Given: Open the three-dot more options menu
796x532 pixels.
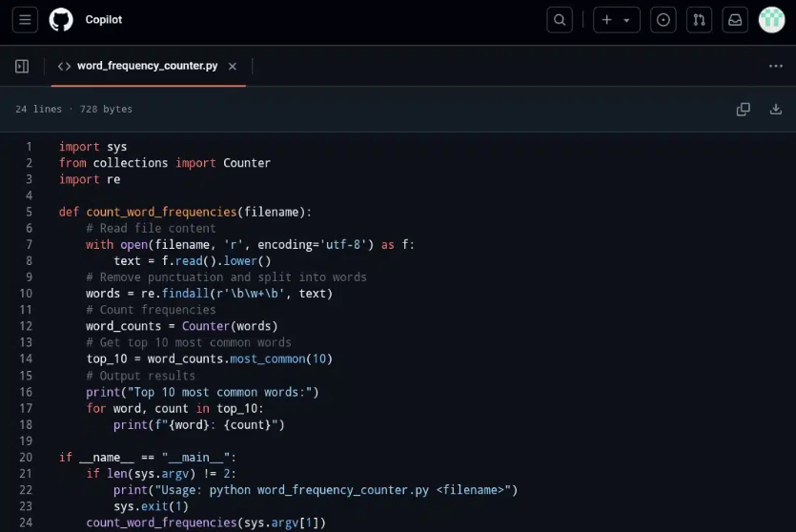Looking at the screenshot, I should click(775, 66).
